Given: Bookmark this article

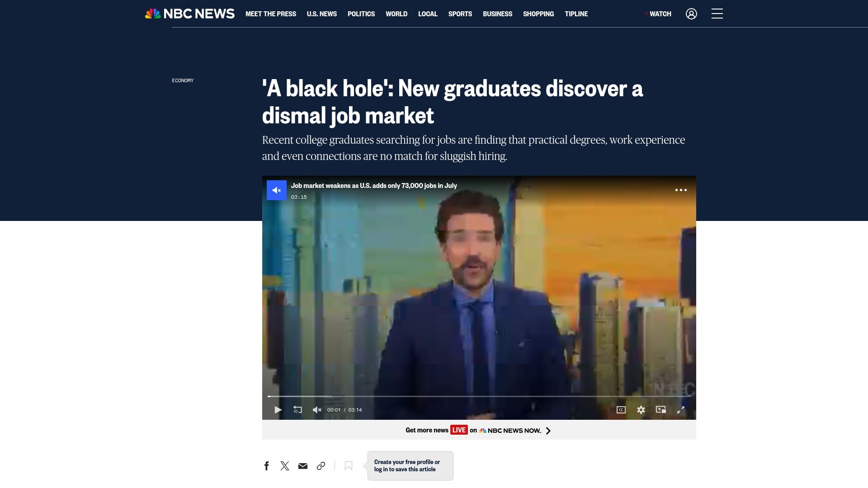Looking at the screenshot, I should point(349,466).
